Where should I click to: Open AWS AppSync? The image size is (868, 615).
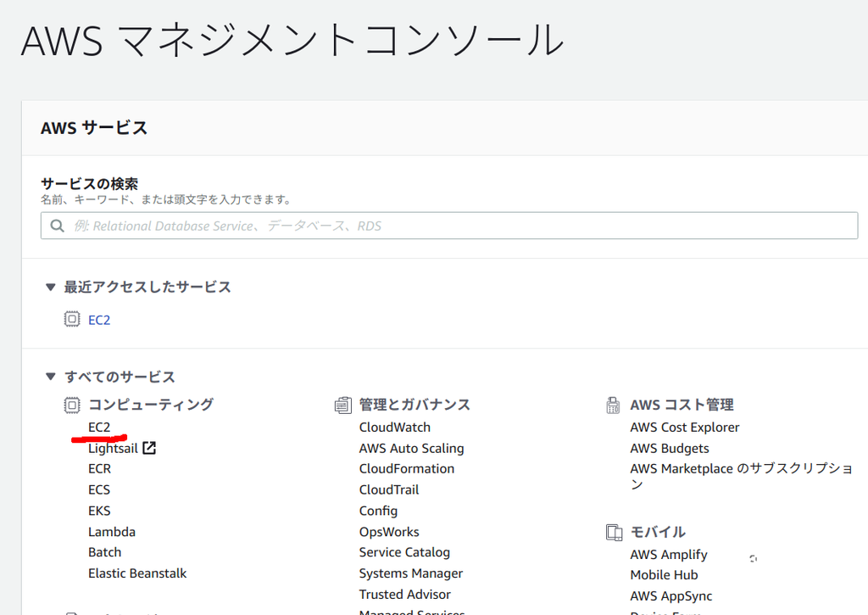671,596
